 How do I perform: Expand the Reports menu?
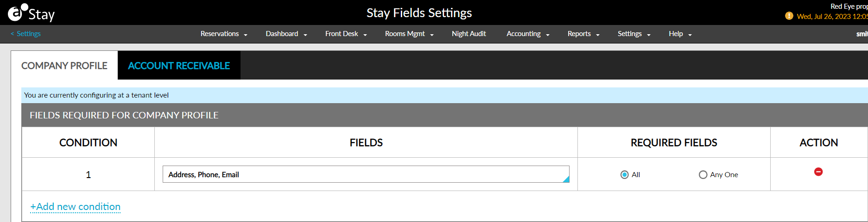(583, 34)
